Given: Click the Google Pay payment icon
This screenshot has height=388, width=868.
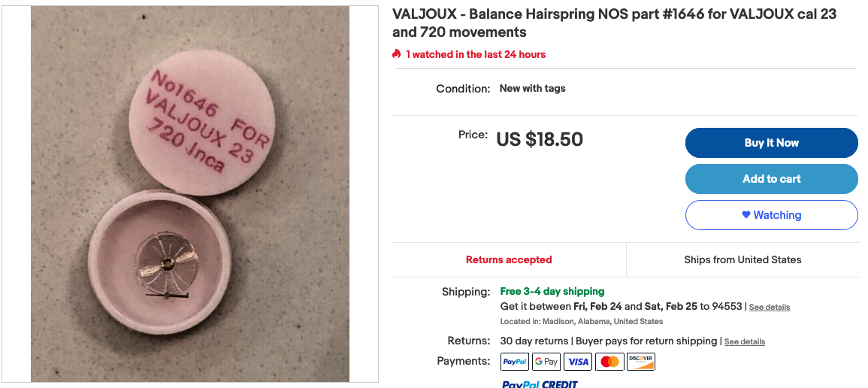Looking at the screenshot, I should pyautogui.click(x=546, y=362).
